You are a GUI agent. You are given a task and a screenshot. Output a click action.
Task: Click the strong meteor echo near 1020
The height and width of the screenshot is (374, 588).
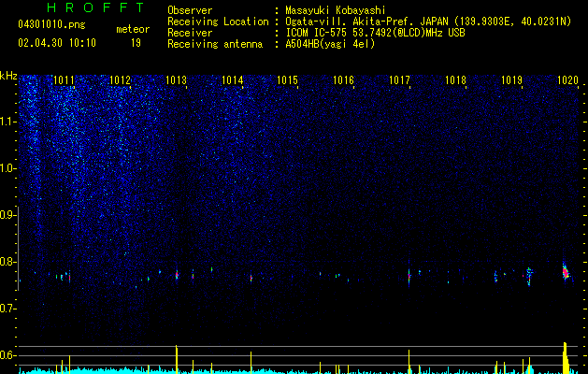pos(566,273)
